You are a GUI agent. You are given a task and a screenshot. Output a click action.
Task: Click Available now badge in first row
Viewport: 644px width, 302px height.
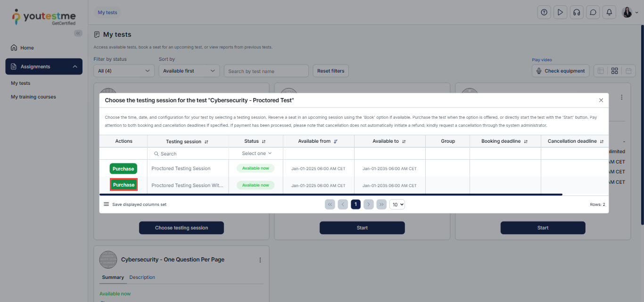coord(256,168)
